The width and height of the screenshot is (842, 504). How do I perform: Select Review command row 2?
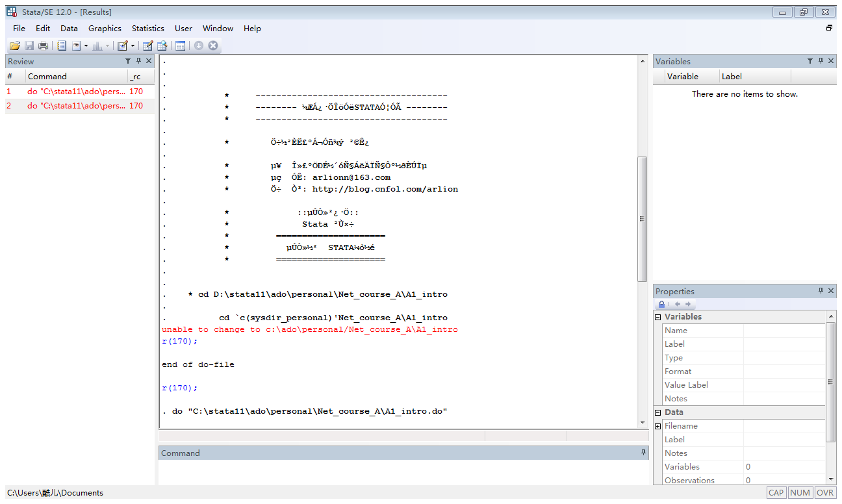[80, 106]
